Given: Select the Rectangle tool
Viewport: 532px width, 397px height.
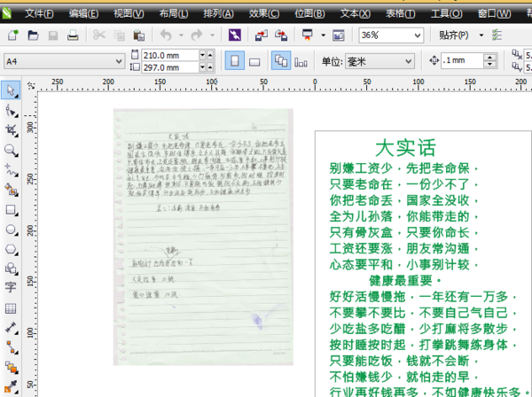Looking at the screenshot, I should [x=11, y=210].
